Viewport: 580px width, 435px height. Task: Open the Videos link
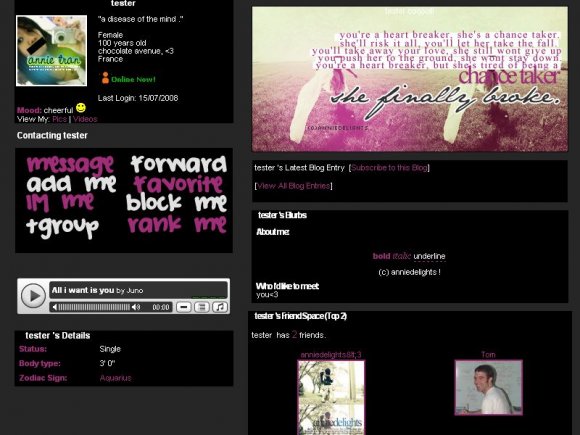[x=85, y=119]
